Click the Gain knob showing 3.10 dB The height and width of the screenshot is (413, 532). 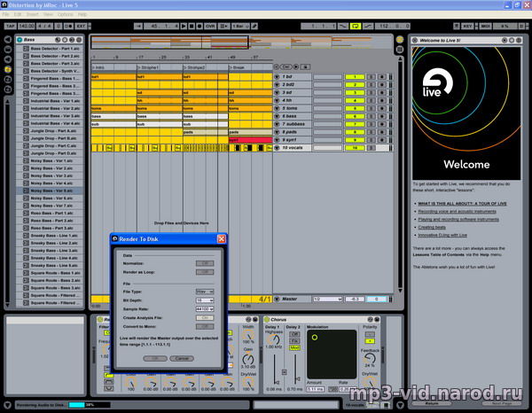point(248,359)
